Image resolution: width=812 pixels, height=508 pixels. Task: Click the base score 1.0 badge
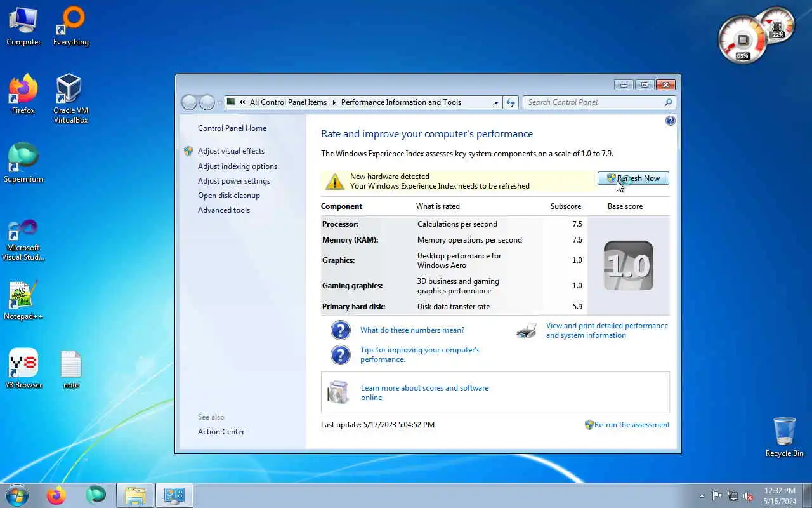(x=628, y=265)
